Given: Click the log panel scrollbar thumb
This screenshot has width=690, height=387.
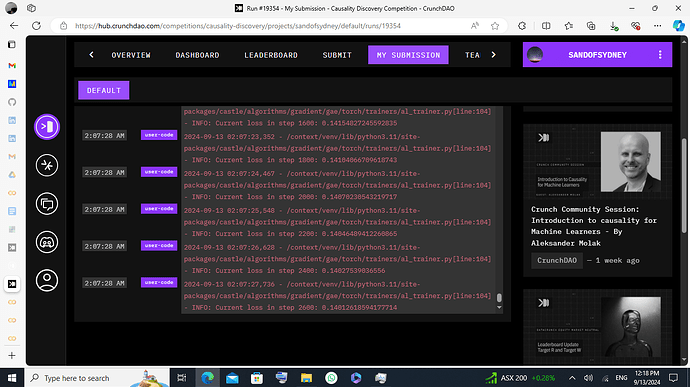Looking at the screenshot, I should 499,298.
